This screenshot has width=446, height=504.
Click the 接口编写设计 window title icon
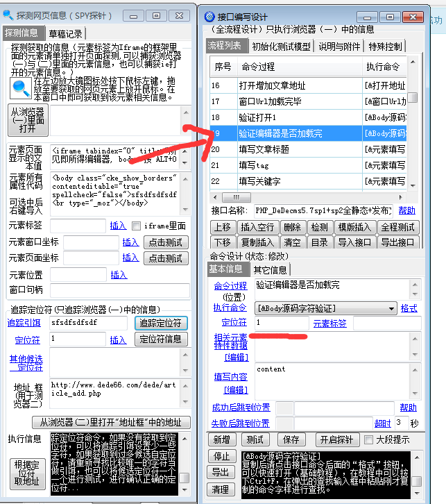pyautogui.click(x=209, y=17)
